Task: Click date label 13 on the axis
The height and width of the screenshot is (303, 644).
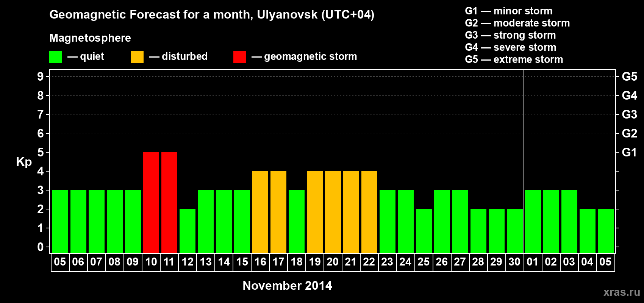Action: (x=206, y=262)
